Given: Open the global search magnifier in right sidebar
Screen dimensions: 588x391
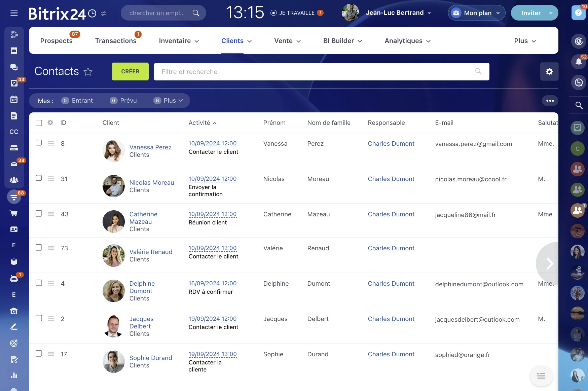Looking at the screenshot, I should (x=579, y=106).
